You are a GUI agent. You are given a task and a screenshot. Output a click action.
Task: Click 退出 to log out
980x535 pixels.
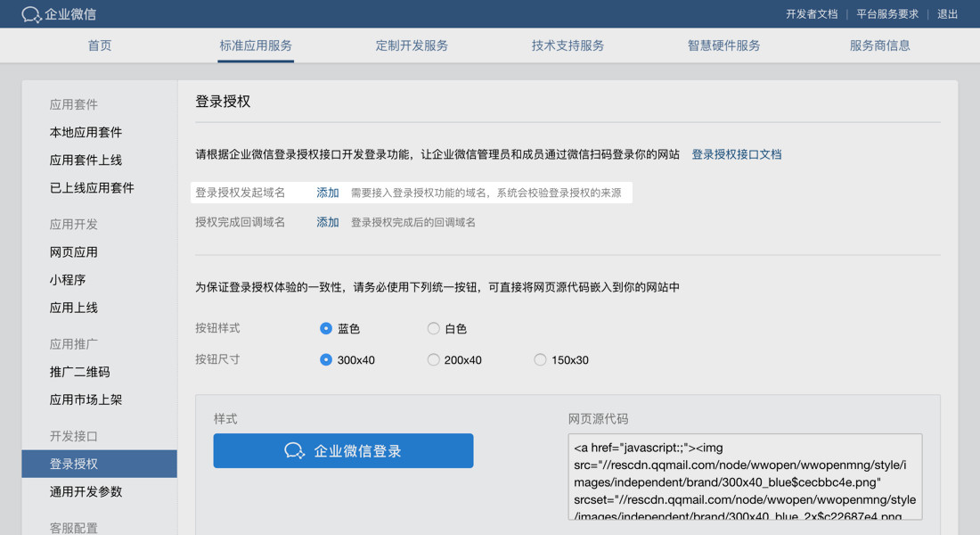[x=947, y=13]
